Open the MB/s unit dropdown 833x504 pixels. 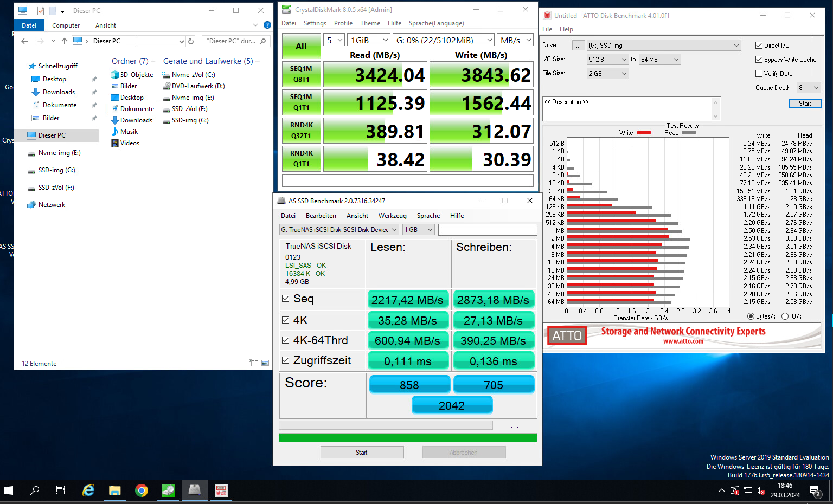[516, 40]
